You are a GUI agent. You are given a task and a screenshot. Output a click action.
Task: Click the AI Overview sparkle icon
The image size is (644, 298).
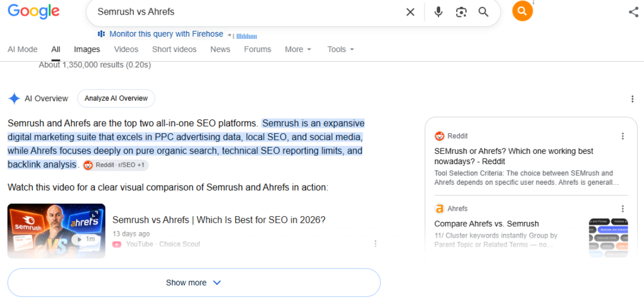14,99
